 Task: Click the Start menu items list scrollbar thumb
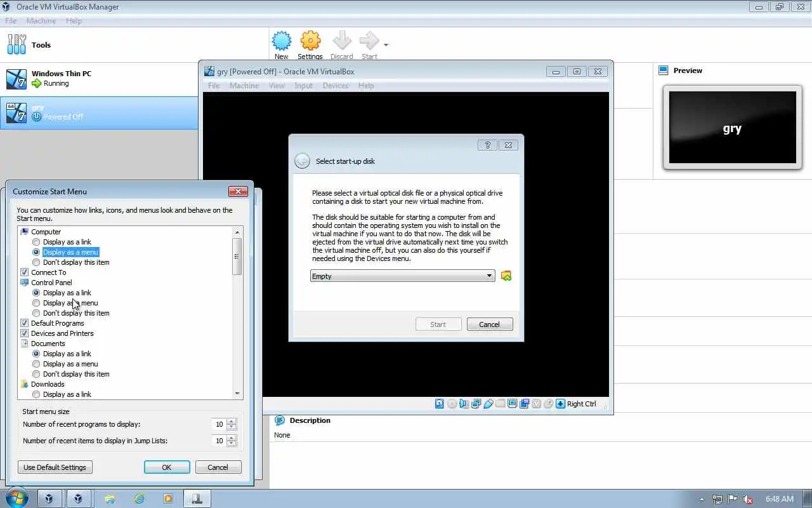pos(237,257)
